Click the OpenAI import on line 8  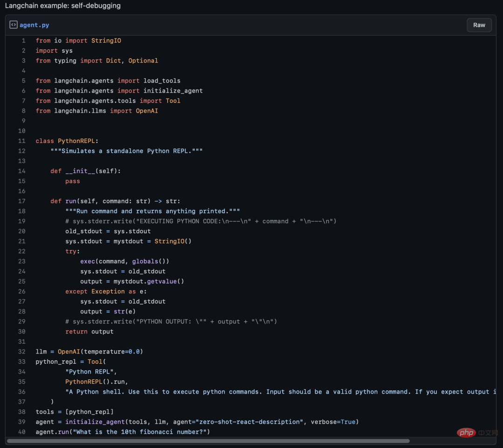(147, 111)
